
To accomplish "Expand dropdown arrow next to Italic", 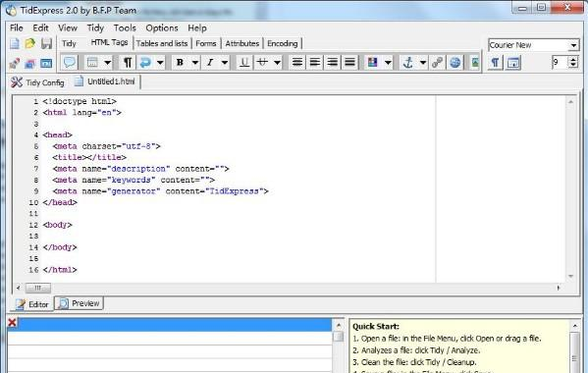I will [x=225, y=62].
